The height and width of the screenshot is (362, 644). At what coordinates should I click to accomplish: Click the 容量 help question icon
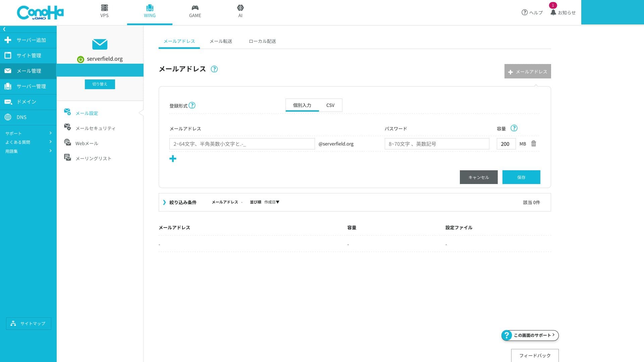click(x=514, y=128)
